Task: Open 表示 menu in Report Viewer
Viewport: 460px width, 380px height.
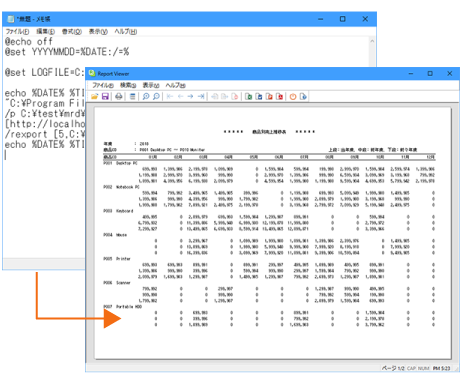Action: point(151,85)
